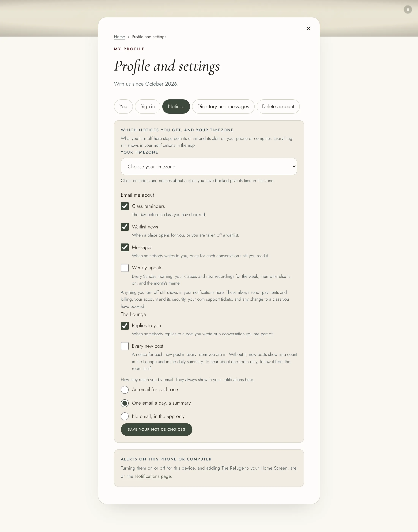Follow the Notifications page link
The height and width of the screenshot is (532, 418).
click(153, 476)
